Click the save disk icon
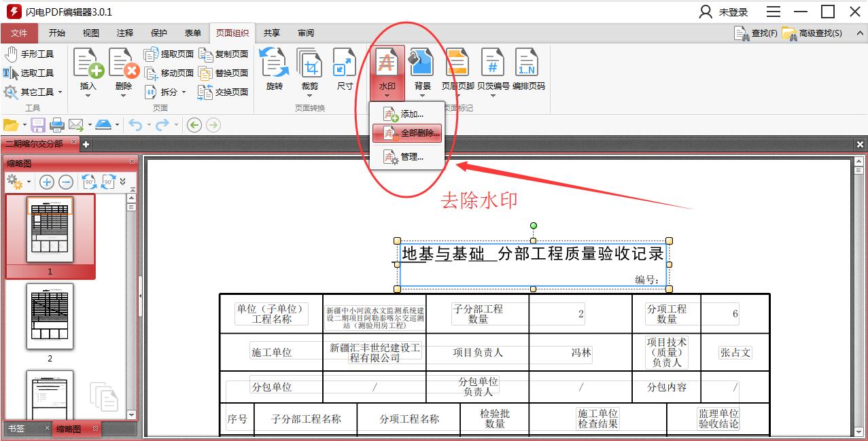The width and height of the screenshot is (868, 441). click(x=38, y=125)
